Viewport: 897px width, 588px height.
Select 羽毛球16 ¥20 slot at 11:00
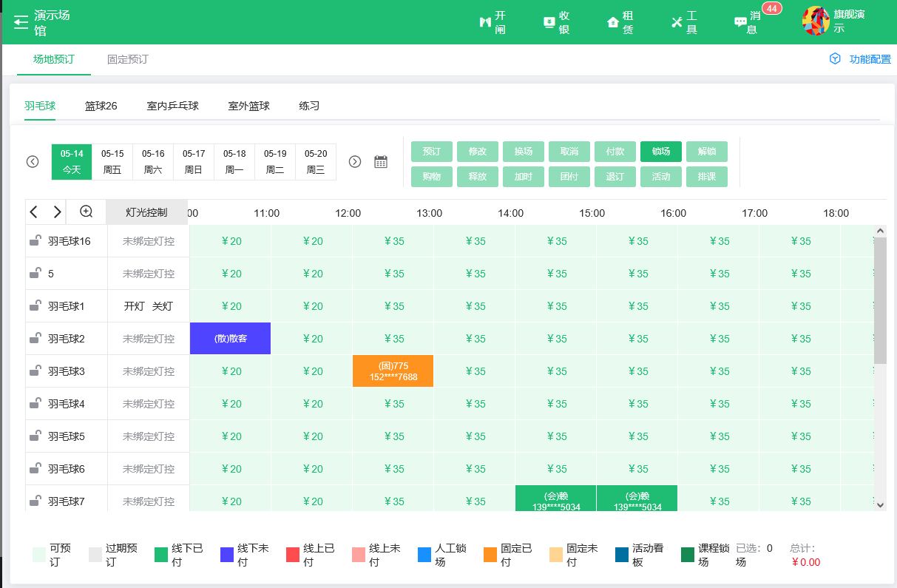pos(312,241)
